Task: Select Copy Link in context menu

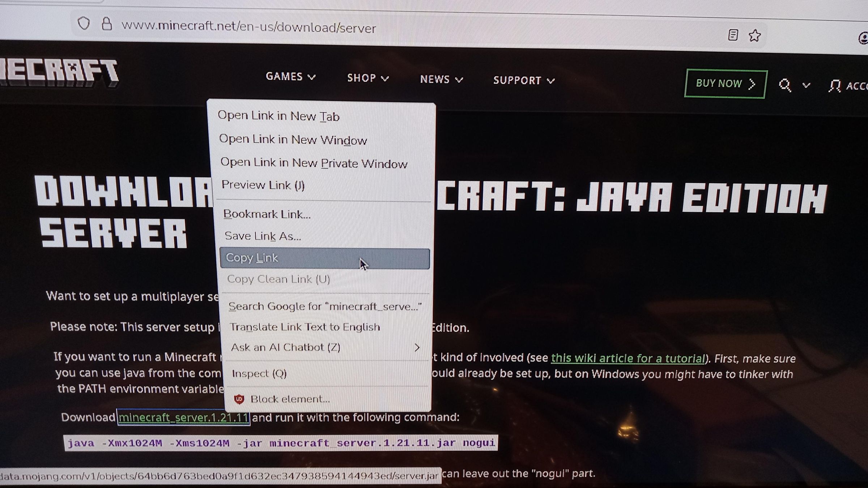Action: click(325, 258)
